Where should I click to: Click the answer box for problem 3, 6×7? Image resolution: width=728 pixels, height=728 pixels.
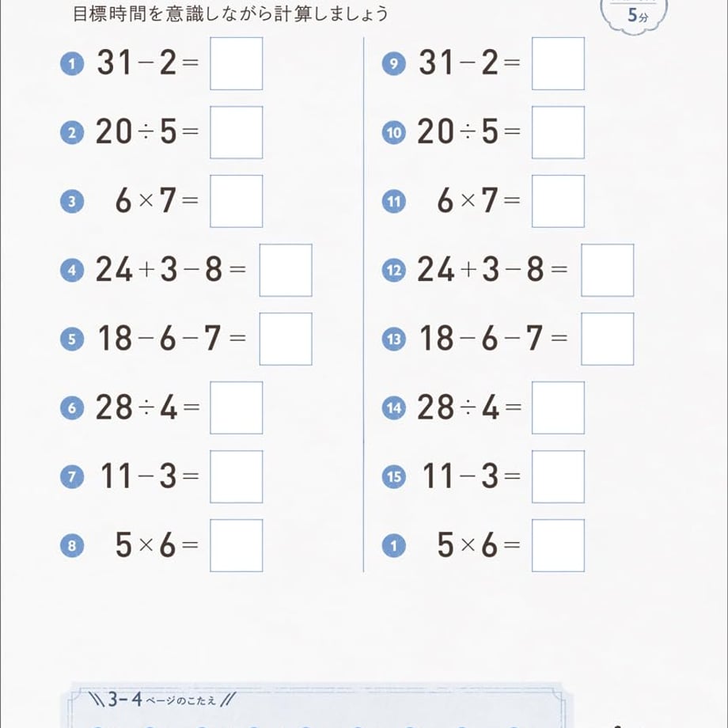click(x=236, y=201)
